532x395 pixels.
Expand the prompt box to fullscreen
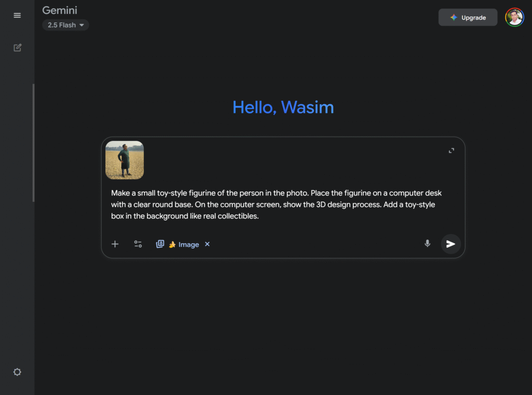pos(451,151)
